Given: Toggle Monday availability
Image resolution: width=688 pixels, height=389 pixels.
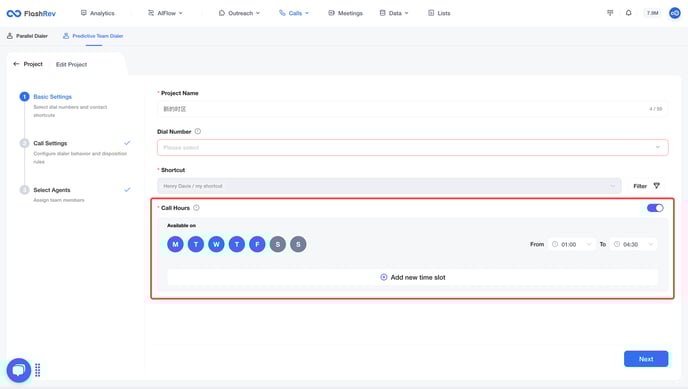Looking at the screenshot, I should click(x=175, y=244).
